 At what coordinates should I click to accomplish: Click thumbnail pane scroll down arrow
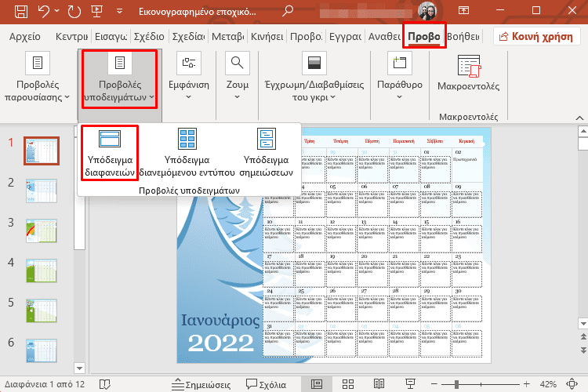pos(79,368)
